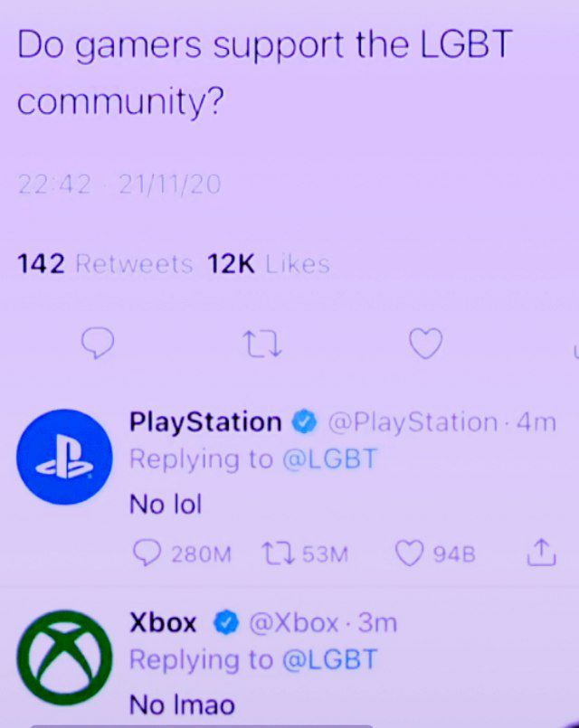The width and height of the screenshot is (579, 728).
Task: Like PlayStation's No lol reply
Action: [409, 553]
